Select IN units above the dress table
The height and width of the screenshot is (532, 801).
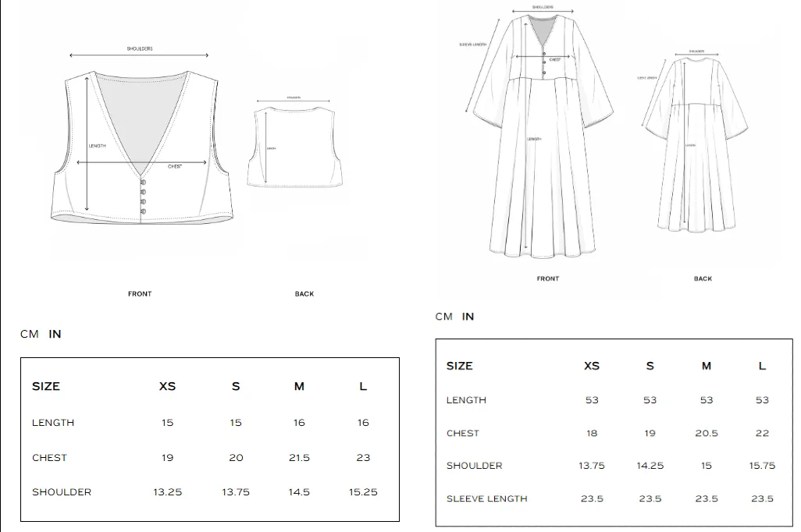click(468, 316)
